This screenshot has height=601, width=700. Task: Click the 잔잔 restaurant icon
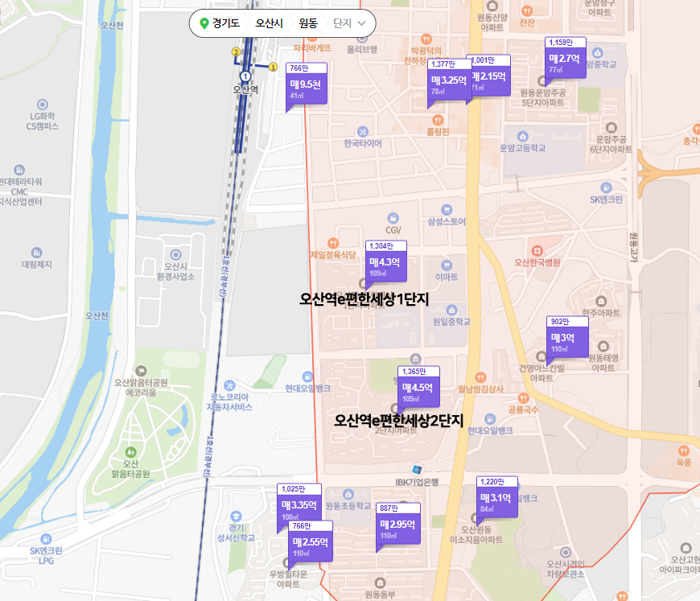click(x=527, y=10)
